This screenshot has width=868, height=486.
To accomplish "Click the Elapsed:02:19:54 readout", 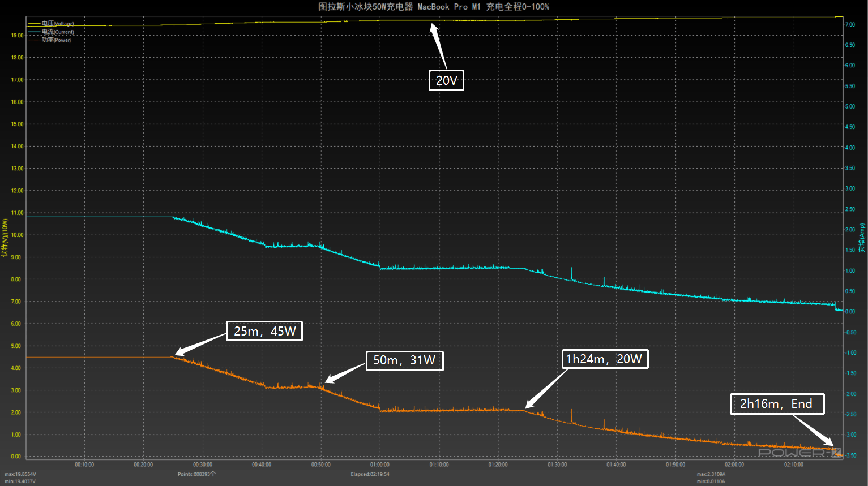I will pyautogui.click(x=370, y=474).
